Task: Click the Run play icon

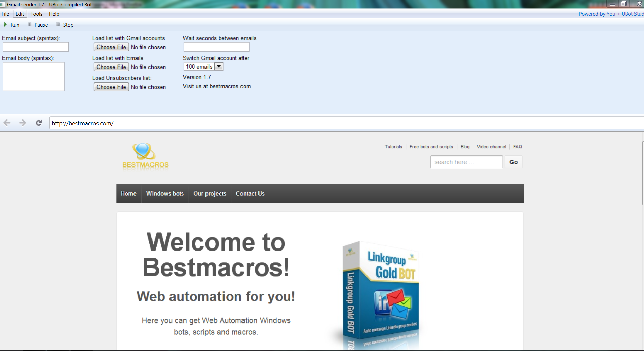Action: tap(5, 25)
